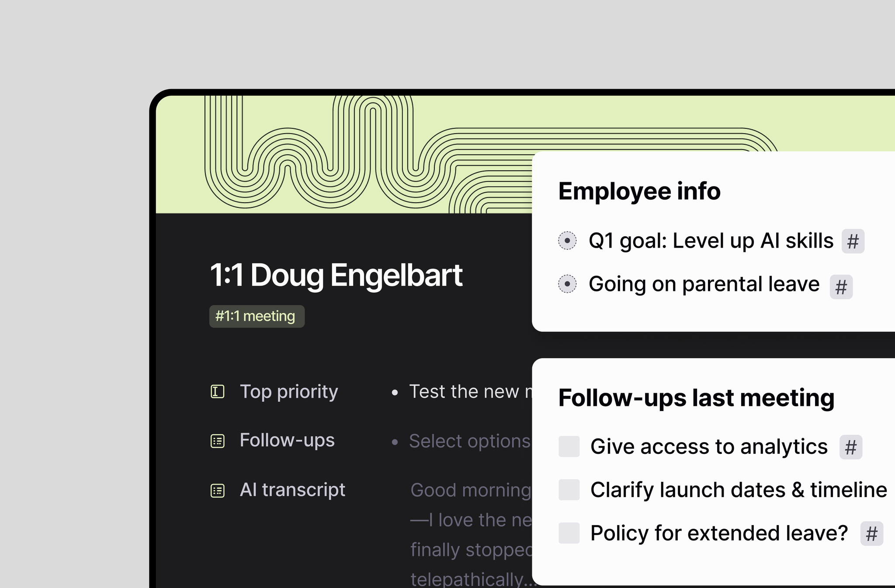Image resolution: width=895 pixels, height=588 pixels.
Task: Select the AI transcript field label
Action: click(292, 490)
